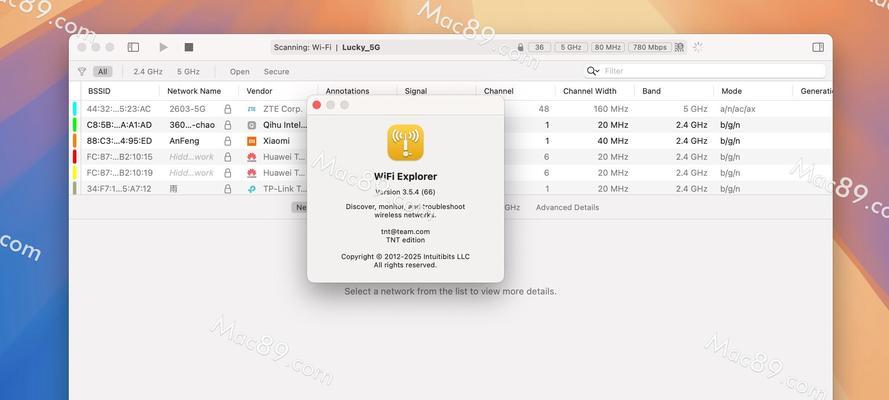Toggle the left sidebar panel icon

(x=133, y=48)
